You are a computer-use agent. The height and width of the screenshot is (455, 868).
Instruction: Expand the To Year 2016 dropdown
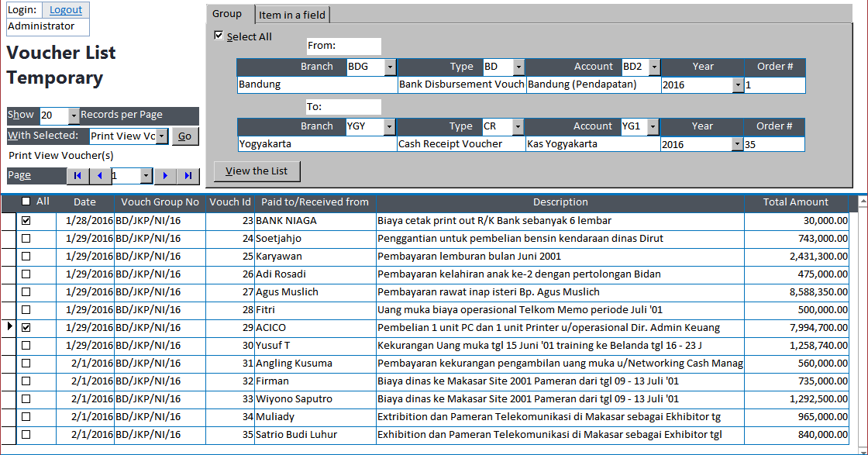tap(737, 144)
